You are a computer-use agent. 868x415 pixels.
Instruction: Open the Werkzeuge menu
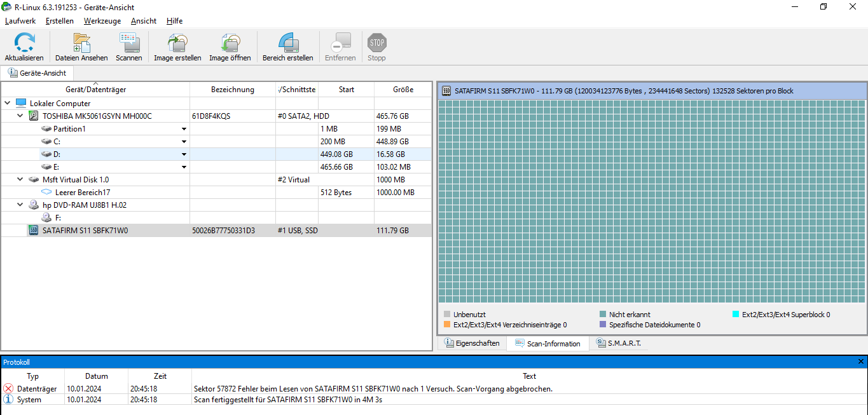tap(102, 21)
